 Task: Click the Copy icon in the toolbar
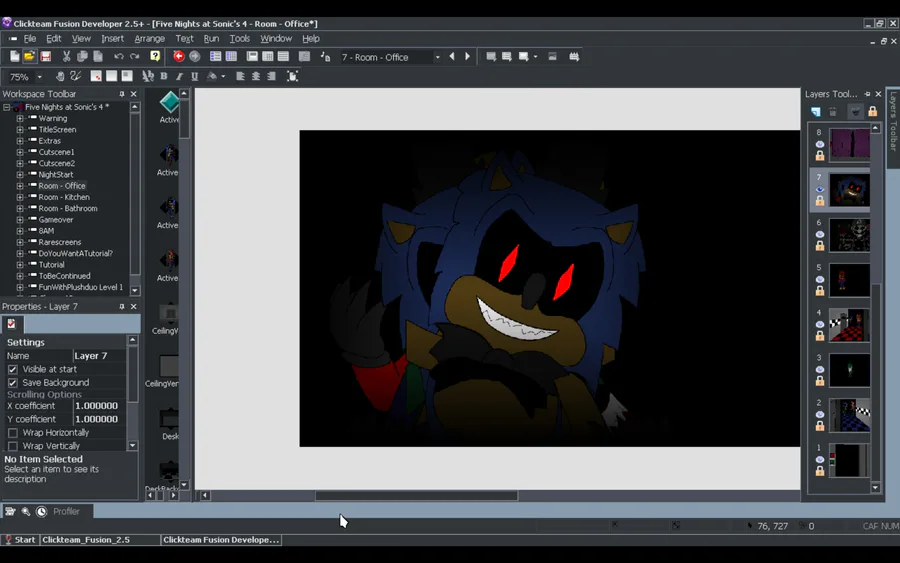[x=82, y=56]
